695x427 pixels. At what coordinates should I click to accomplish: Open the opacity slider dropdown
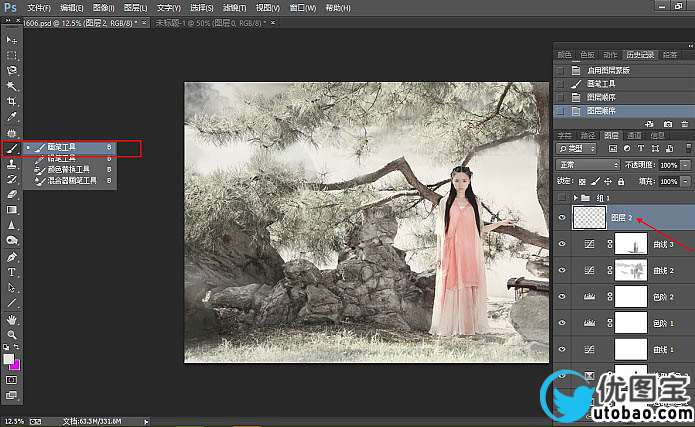(x=685, y=165)
